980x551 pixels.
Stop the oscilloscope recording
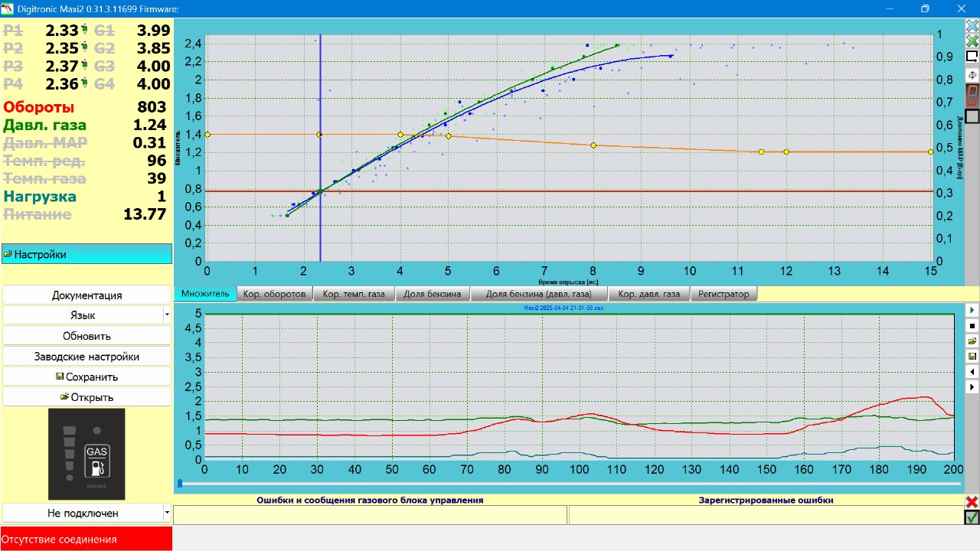point(972,325)
